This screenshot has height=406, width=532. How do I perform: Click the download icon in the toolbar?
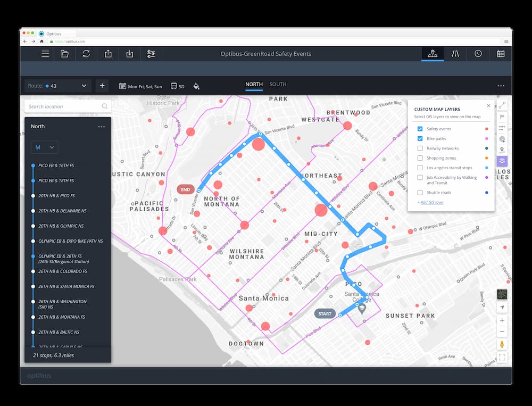pyautogui.click(x=129, y=54)
